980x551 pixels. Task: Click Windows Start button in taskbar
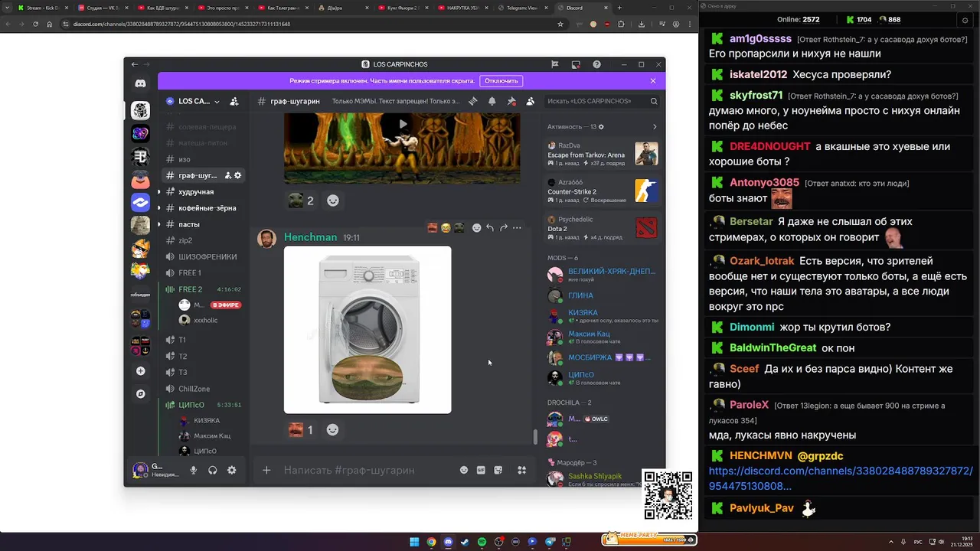[414, 542]
